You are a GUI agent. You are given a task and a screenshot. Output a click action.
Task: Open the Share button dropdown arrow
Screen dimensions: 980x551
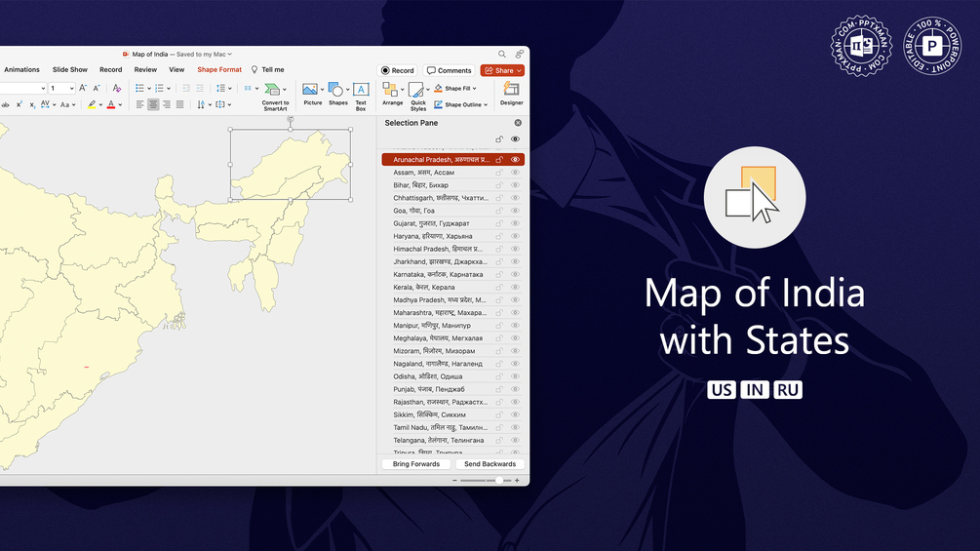[519, 70]
